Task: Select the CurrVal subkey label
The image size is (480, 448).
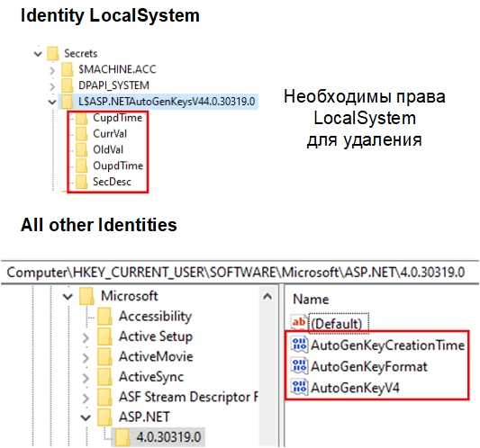Action: coord(110,134)
